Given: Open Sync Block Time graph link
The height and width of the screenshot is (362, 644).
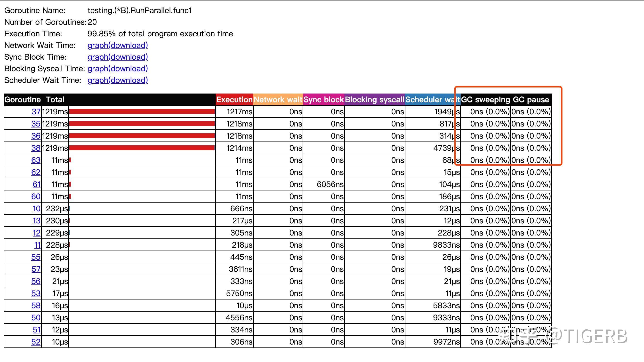Looking at the screenshot, I should click(118, 57).
